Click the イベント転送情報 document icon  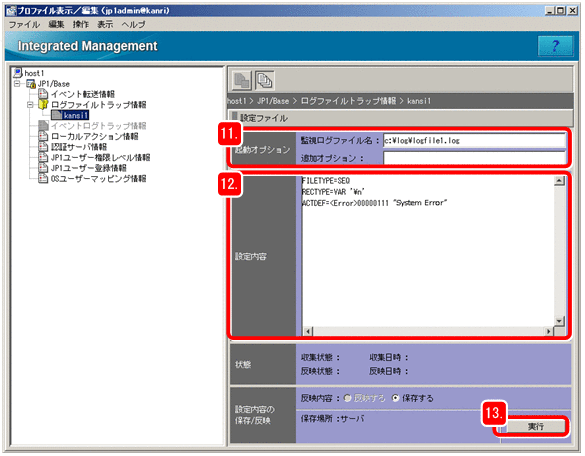(x=43, y=94)
